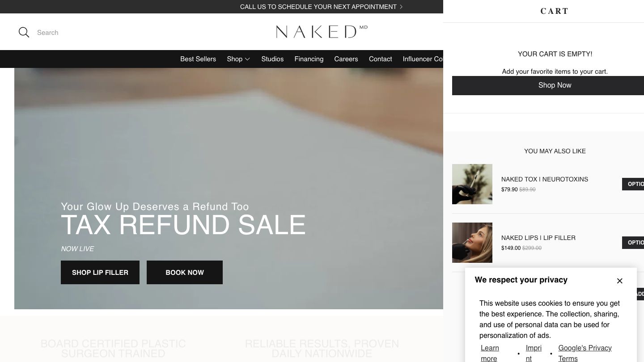The image size is (644, 362).
Task: Open the call to schedule announcement arrow
Action: click(401, 7)
